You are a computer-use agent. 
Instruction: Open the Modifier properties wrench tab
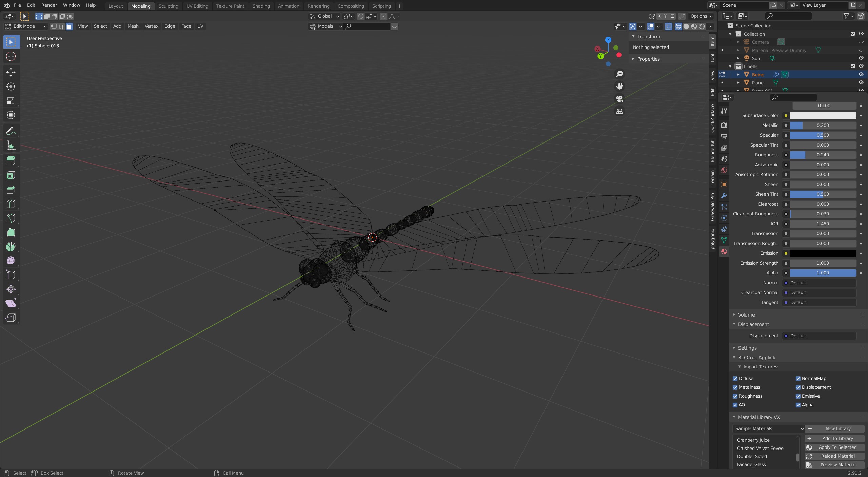[x=724, y=196]
